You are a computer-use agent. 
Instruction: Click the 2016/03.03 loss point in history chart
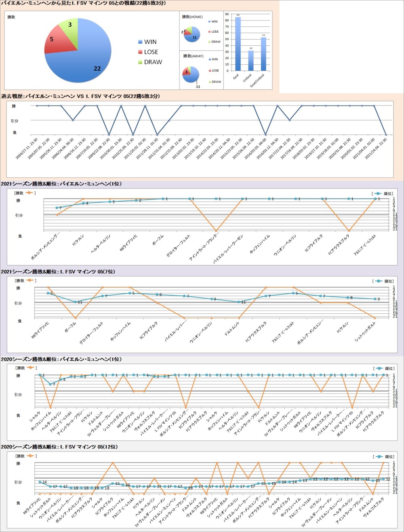pos(265,135)
